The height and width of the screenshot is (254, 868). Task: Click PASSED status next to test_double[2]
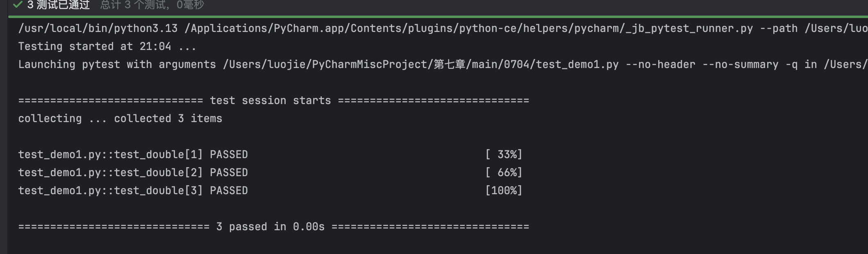pos(229,172)
